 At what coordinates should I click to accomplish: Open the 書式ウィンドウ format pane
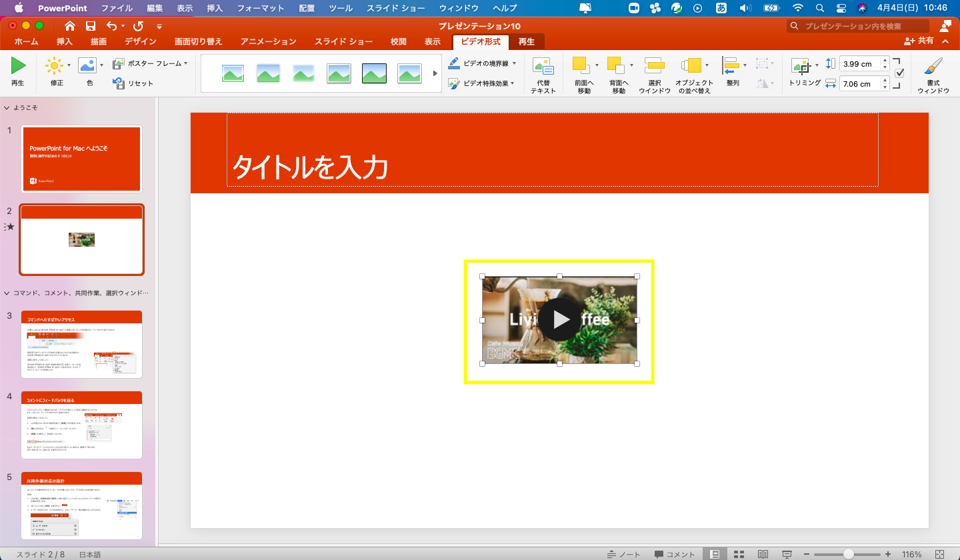click(933, 75)
